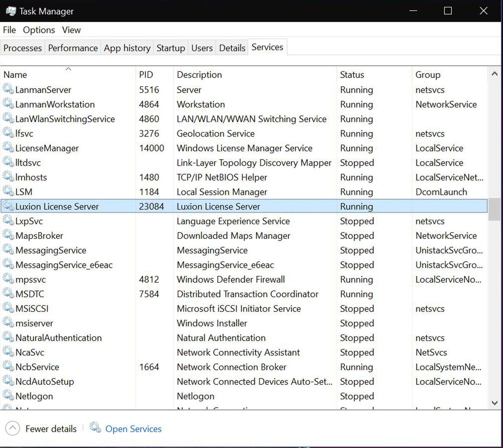Click the gear icon beside LanmanServer
The image size is (503, 448).
pos(8,89)
